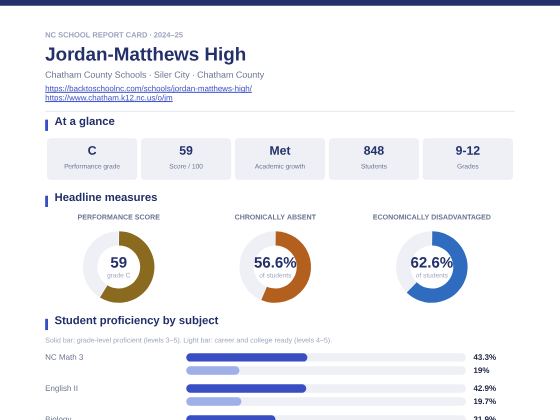Viewport: 560px width, 420px height.
Task: Click the English II row label
Action: coord(61,388)
